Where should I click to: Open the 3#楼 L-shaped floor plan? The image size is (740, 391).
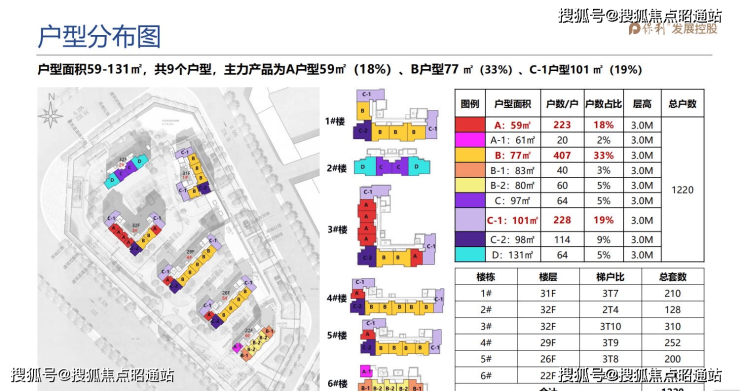396,226
